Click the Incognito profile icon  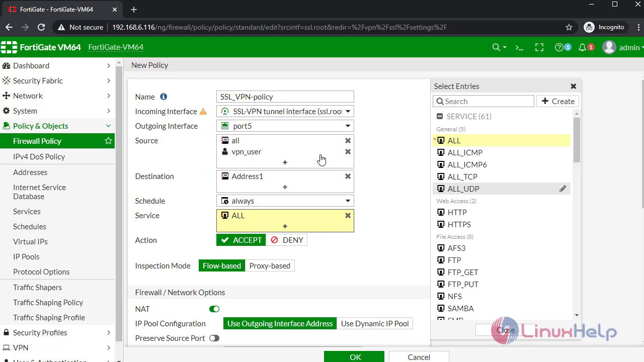click(x=589, y=27)
